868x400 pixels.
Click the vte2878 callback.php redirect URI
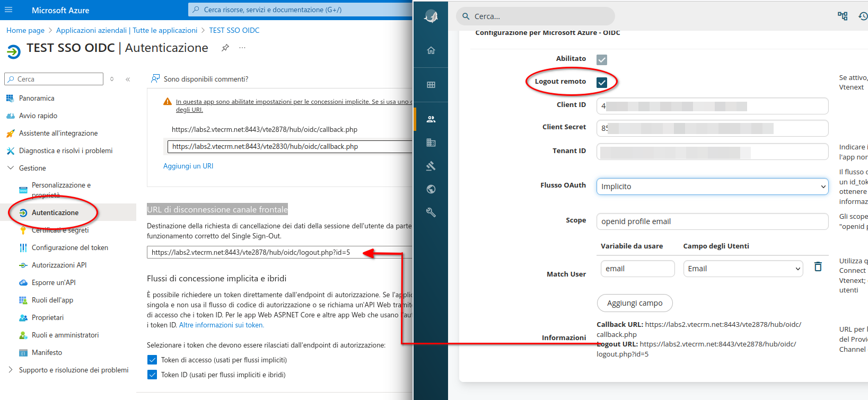[265, 129]
